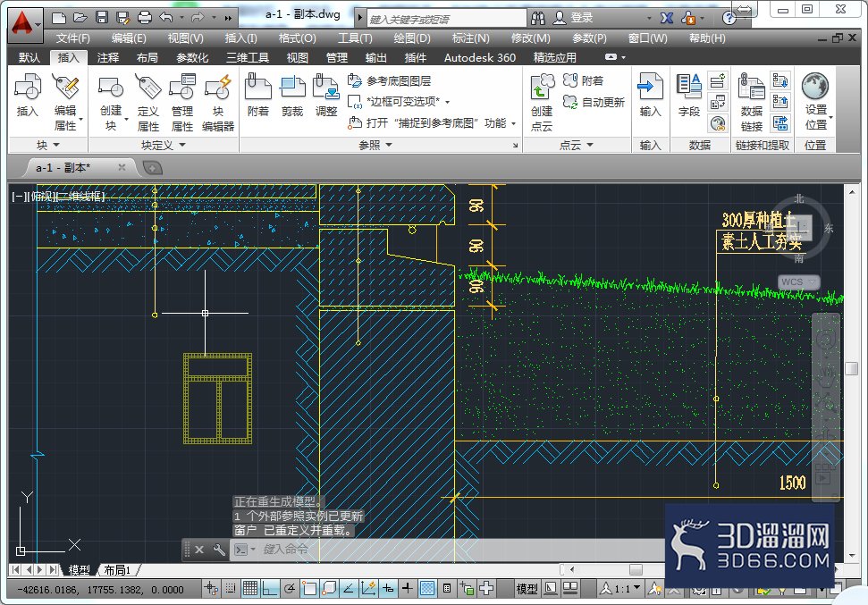Open the 文件(F) menu
The width and height of the screenshot is (868, 605).
point(72,38)
